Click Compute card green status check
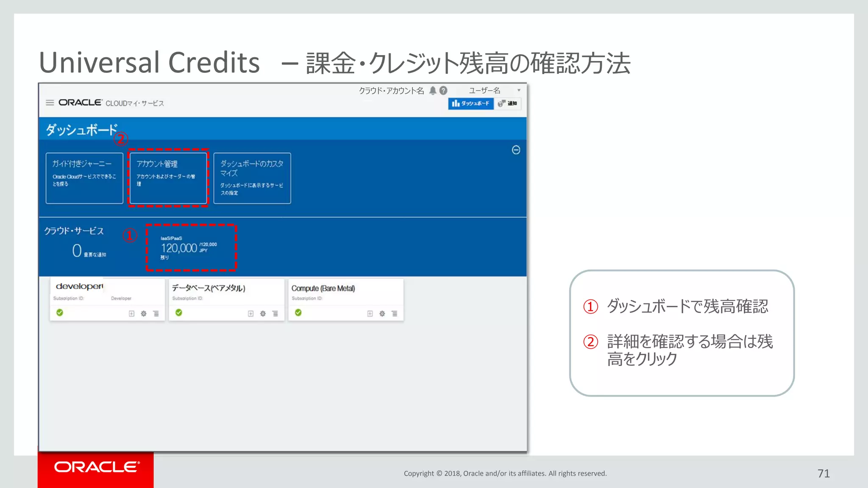868x488 pixels. 298,313
